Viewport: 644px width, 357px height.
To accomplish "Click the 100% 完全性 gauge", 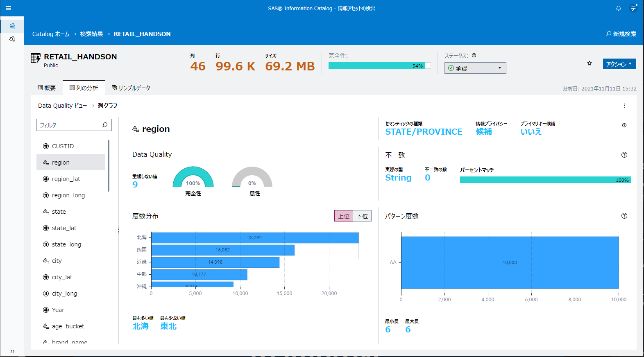I will [x=193, y=177].
